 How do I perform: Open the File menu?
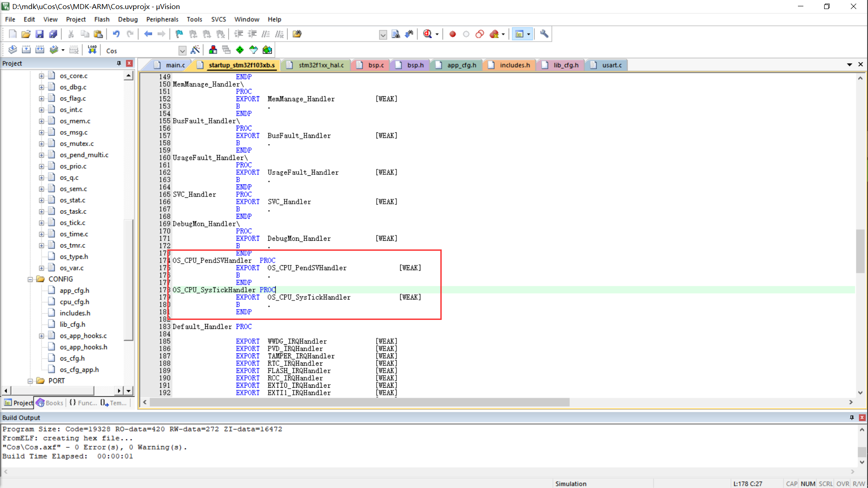pyautogui.click(x=10, y=19)
